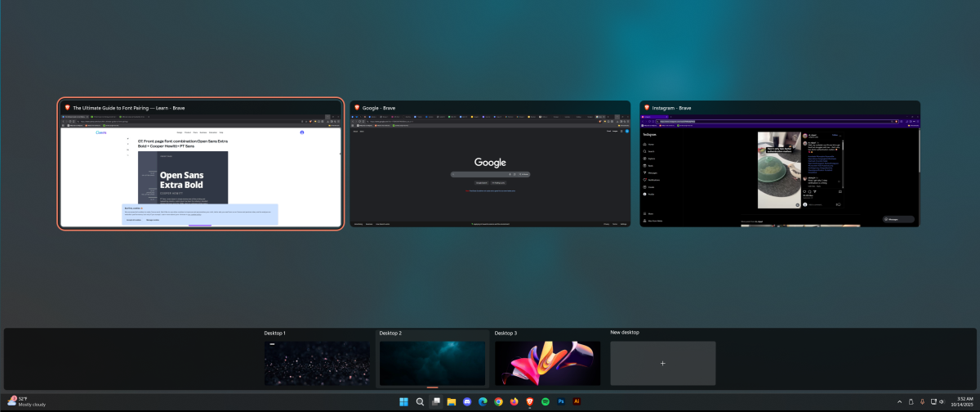980x412 pixels.
Task: Open the Windows Start menu
Action: coord(403,401)
